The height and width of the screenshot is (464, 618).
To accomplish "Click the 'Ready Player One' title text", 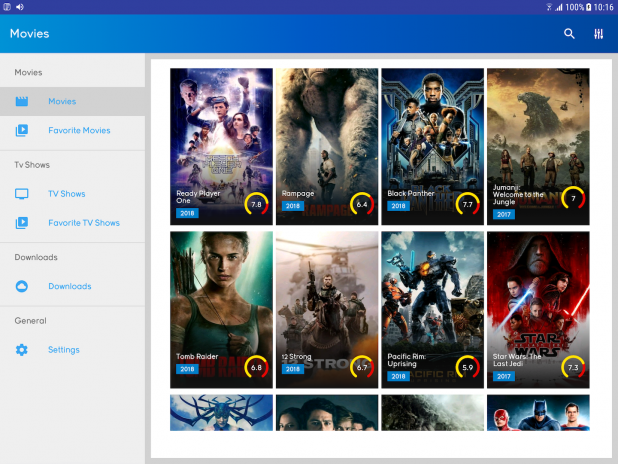I will coord(198,197).
